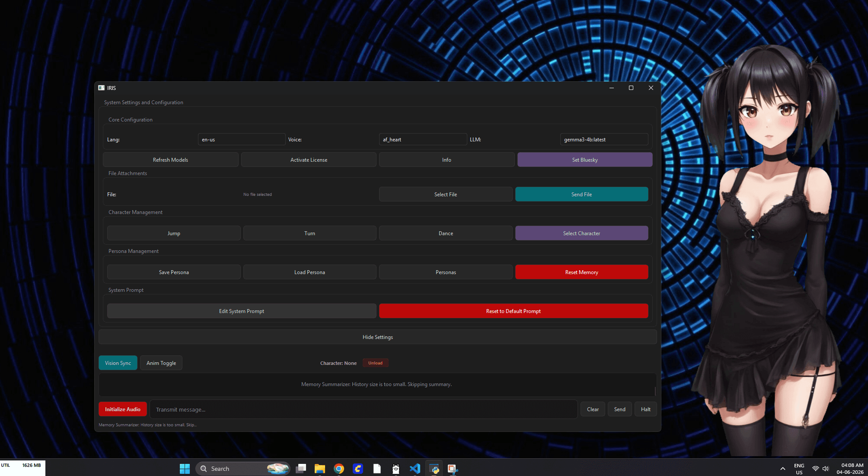Open Select Character button
Image resolution: width=868 pixels, height=476 pixels.
pyautogui.click(x=582, y=233)
